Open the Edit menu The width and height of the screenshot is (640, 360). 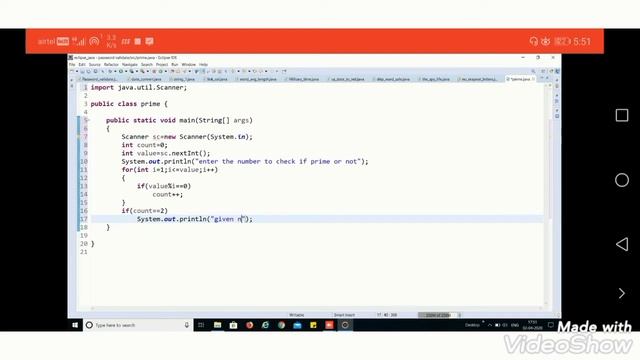(x=82, y=64)
